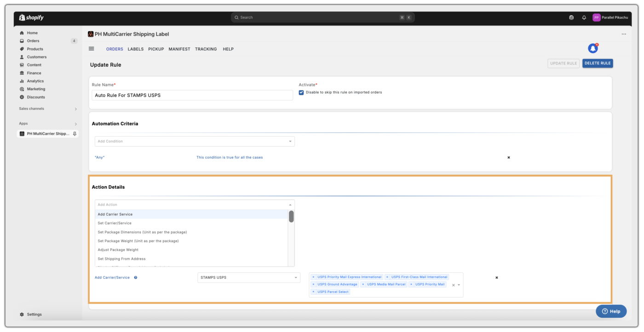
Task: Choose Add Carrier Service option
Action: [x=191, y=214]
